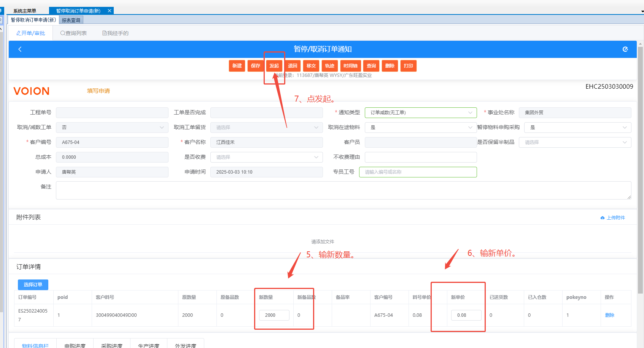Viewport: 644px width, 348px height.
Task: Click the back chevron in the blue header
Action: click(x=20, y=49)
